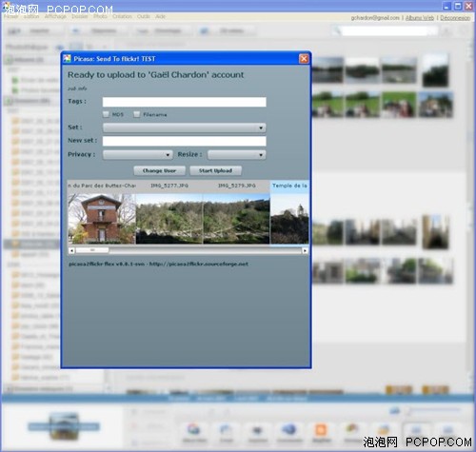Click the thumbnail strip's scrollbar handle
Viewport: 476px width, 452px height.
click(x=92, y=250)
